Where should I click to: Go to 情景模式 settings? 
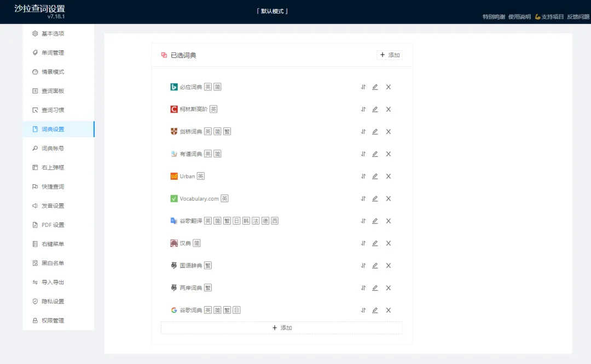pyautogui.click(x=59, y=72)
